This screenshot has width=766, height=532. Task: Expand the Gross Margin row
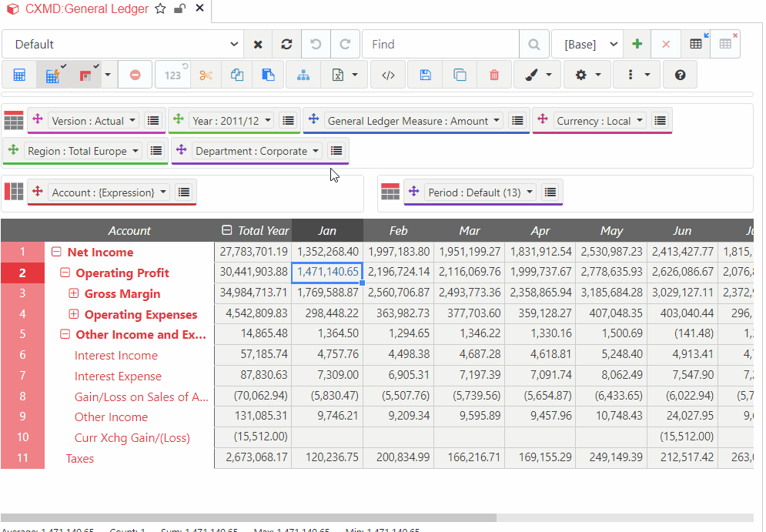(74, 293)
